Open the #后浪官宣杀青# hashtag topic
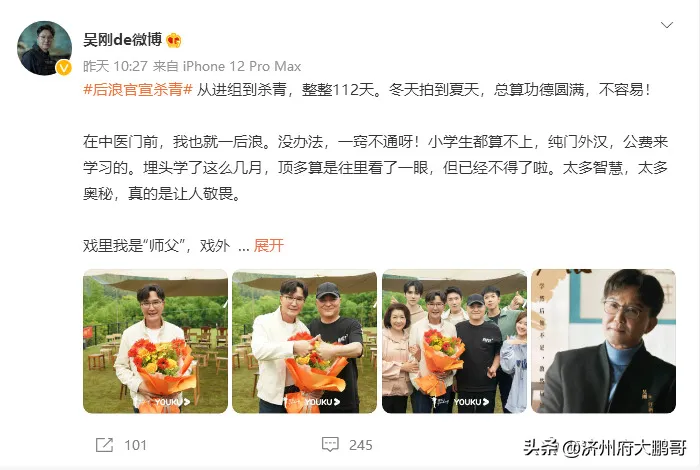This screenshot has width=700, height=470. point(138,90)
